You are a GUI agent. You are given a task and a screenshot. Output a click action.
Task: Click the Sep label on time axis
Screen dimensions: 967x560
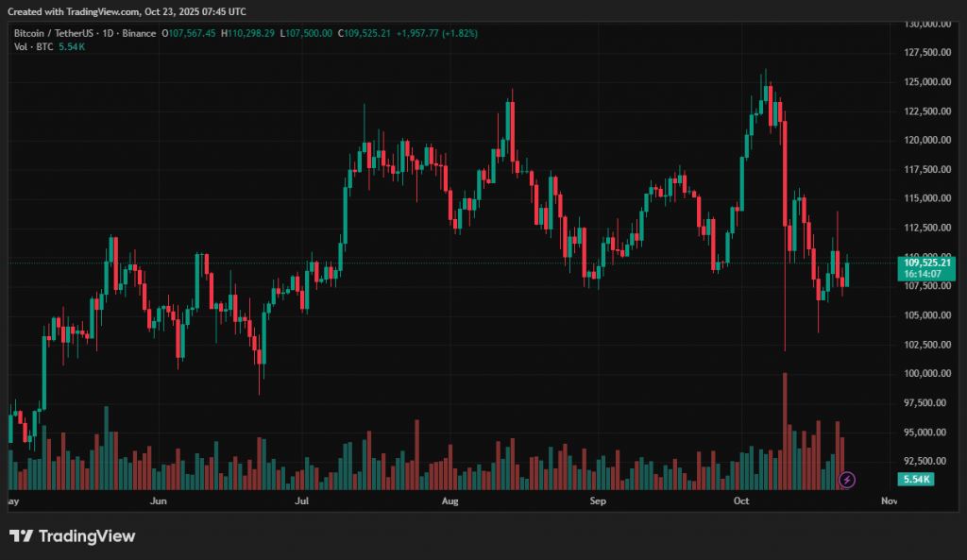(597, 500)
